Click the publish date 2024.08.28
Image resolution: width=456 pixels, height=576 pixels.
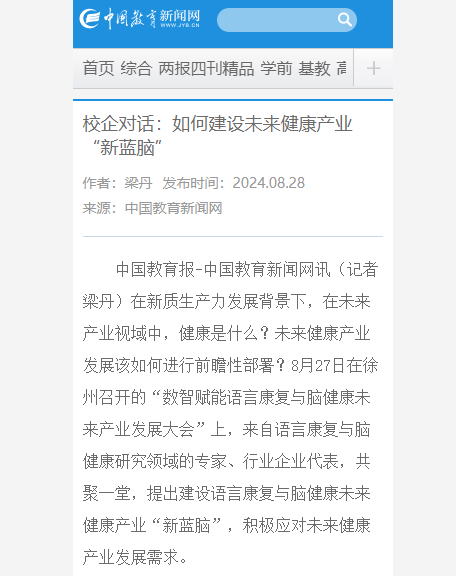[269, 183]
